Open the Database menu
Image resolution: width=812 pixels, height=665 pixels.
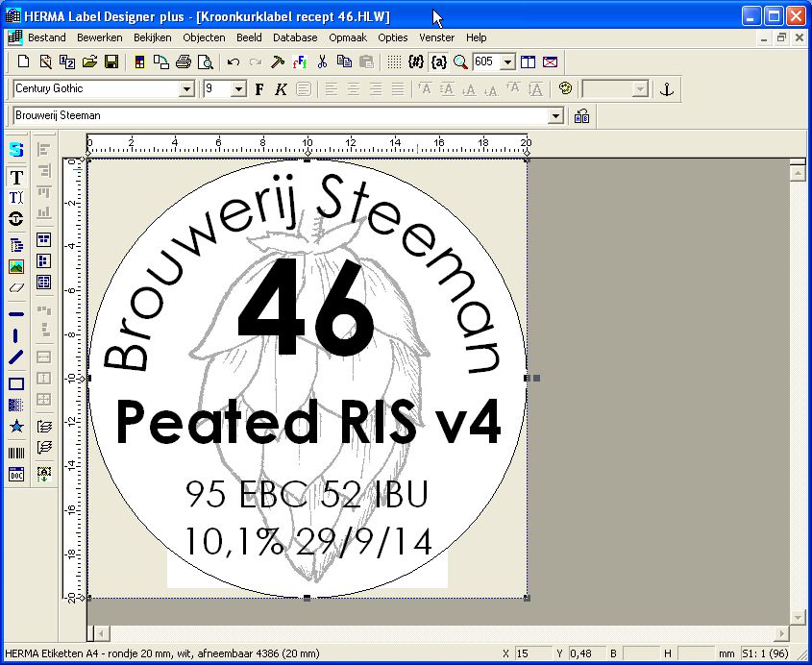[x=295, y=37]
